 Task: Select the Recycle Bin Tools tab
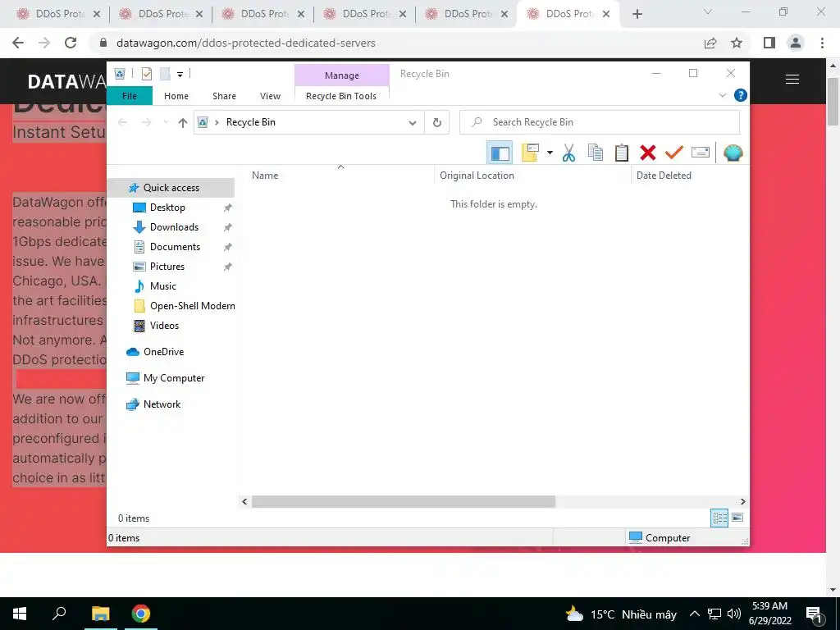[x=341, y=96]
